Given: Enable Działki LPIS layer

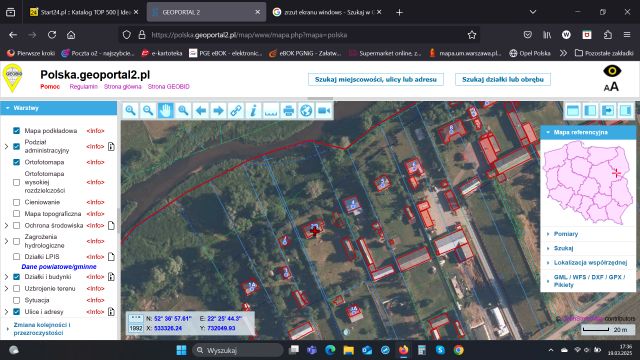Looking at the screenshot, I should point(16,257).
